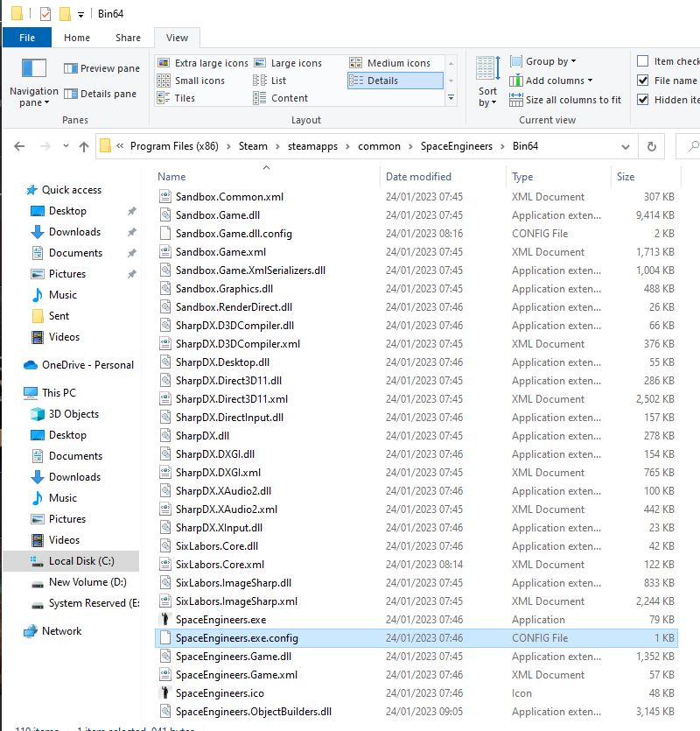Click the back navigation arrow
The height and width of the screenshot is (731, 700).
coord(19,146)
